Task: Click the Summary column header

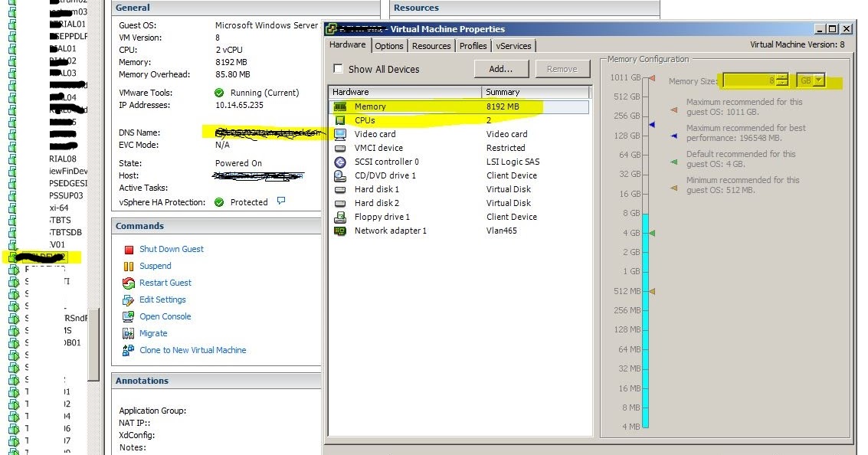Action: (x=536, y=92)
